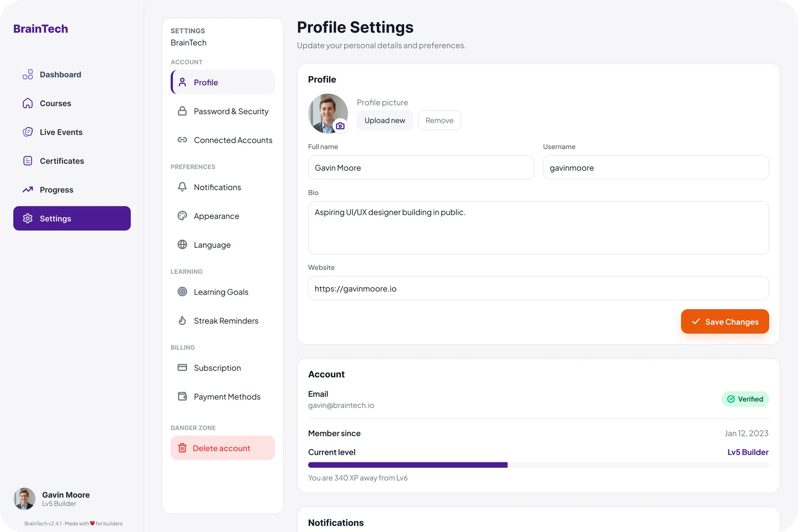Click the Jan 12, 2023 date
798x532 pixels.
(747, 433)
